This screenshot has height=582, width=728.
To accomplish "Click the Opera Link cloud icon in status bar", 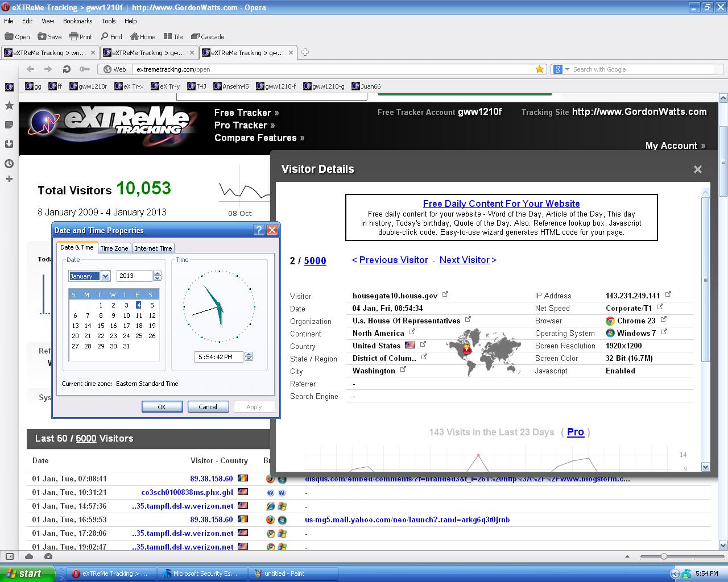I will pyautogui.click(x=29, y=556).
